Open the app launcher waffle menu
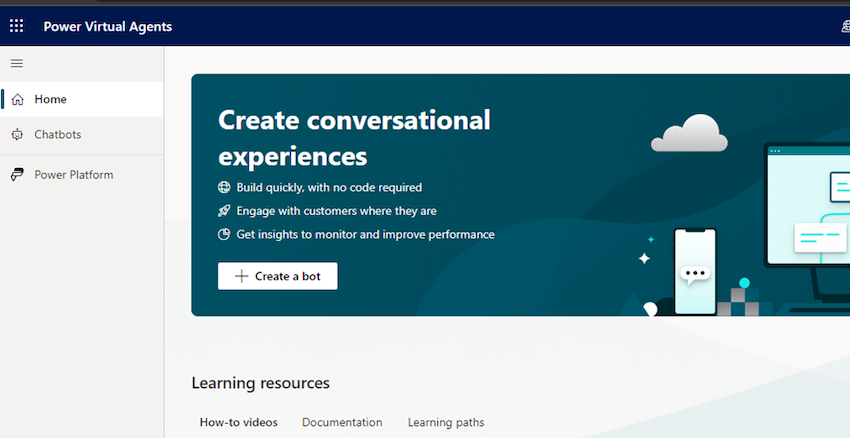This screenshot has width=850, height=438. coord(16,26)
